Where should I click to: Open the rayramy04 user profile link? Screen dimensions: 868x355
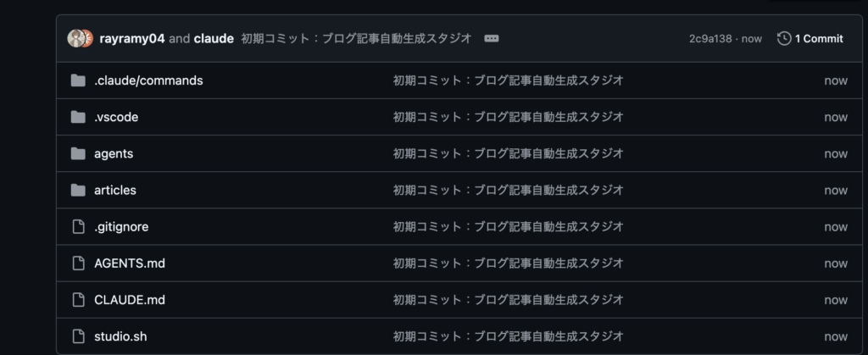point(132,38)
